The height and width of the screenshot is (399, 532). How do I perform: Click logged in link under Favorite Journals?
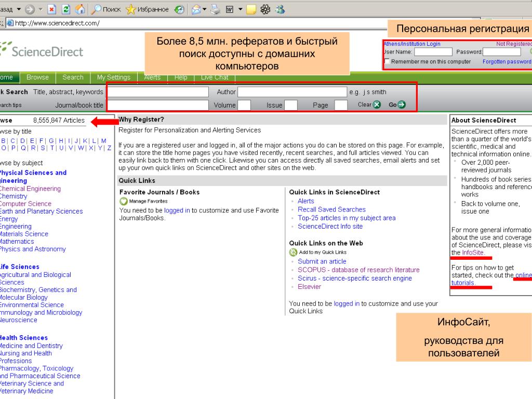[x=177, y=210]
